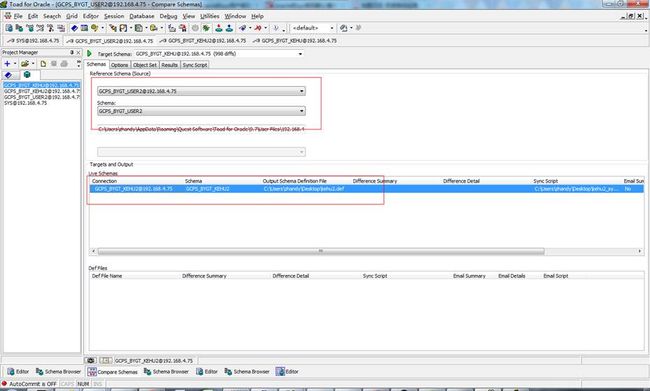Select the Schemas tab

point(97,64)
